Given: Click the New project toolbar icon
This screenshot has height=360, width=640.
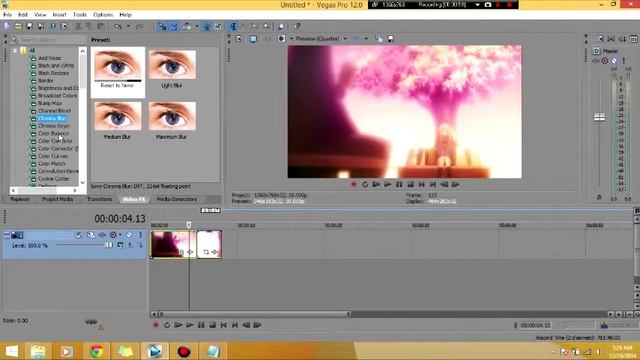Looking at the screenshot, I should [7, 27].
